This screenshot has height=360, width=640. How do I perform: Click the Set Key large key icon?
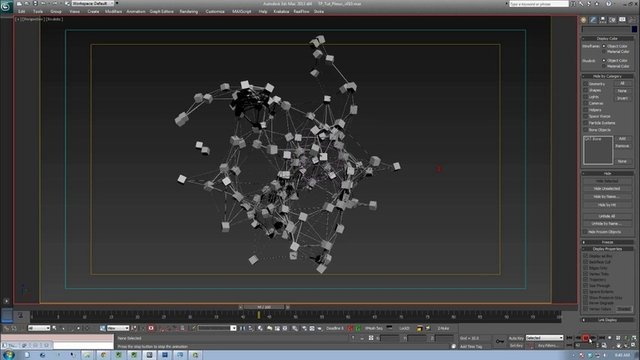coord(500,341)
